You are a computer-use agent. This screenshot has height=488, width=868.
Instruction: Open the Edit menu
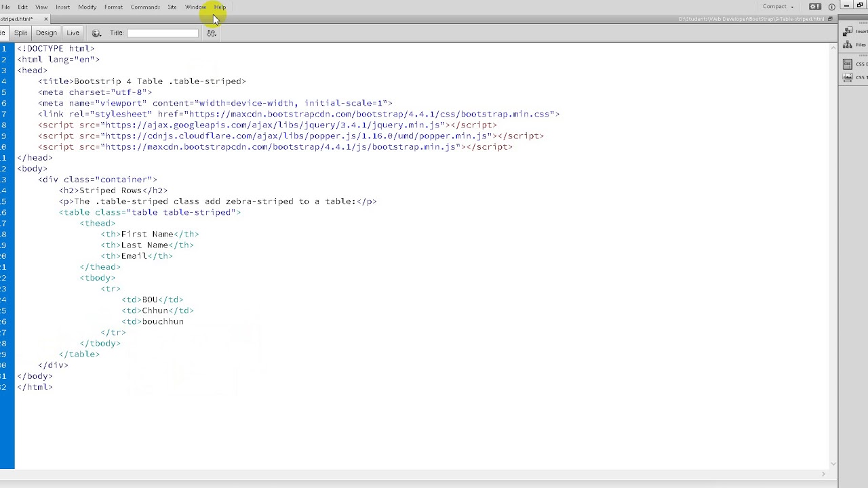pos(22,7)
